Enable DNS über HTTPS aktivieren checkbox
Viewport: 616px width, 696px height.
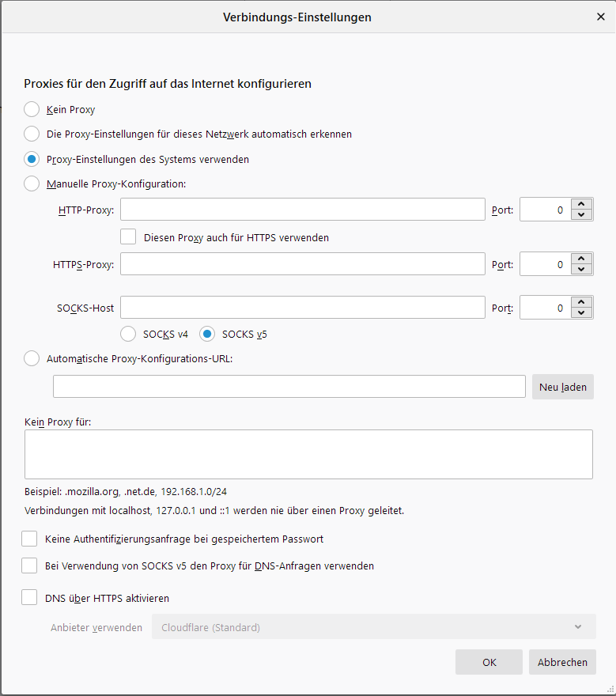coord(30,598)
